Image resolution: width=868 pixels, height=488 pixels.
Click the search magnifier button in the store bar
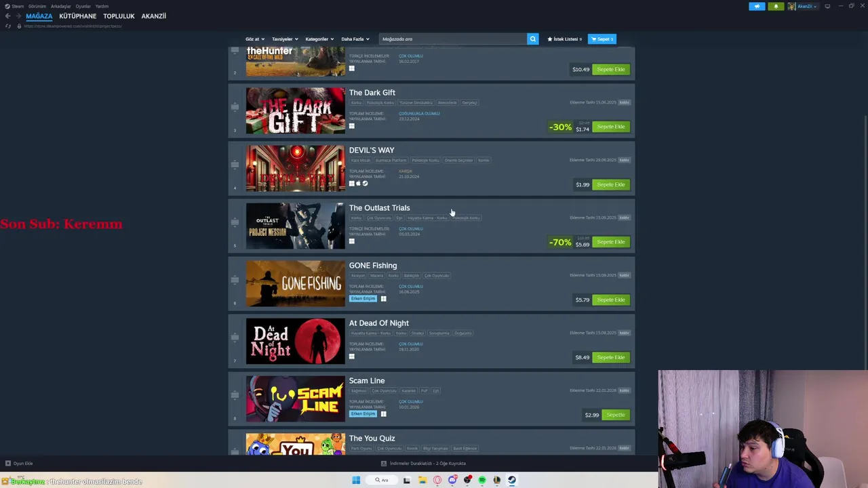coord(533,39)
